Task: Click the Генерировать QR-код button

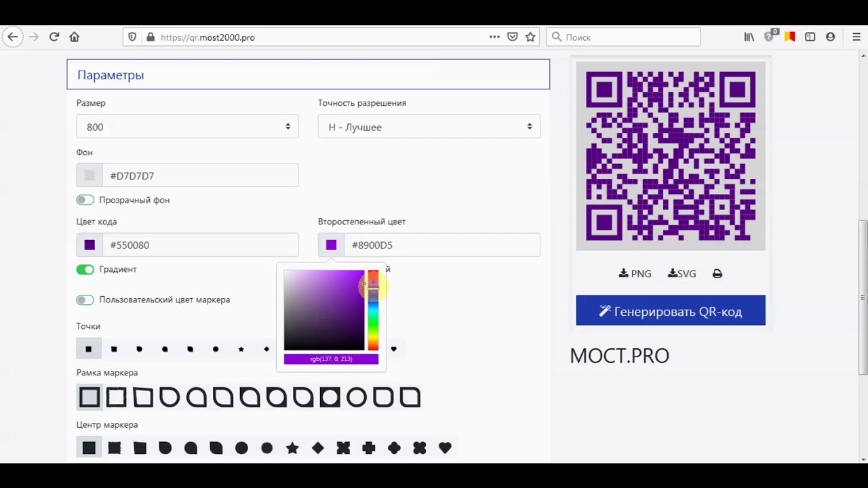Action: (671, 310)
